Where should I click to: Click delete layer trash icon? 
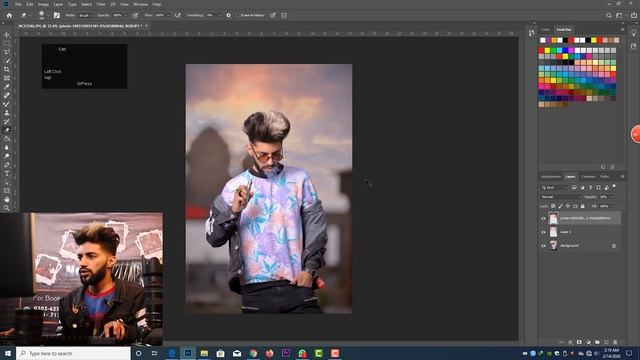pyautogui.click(x=615, y=342)
